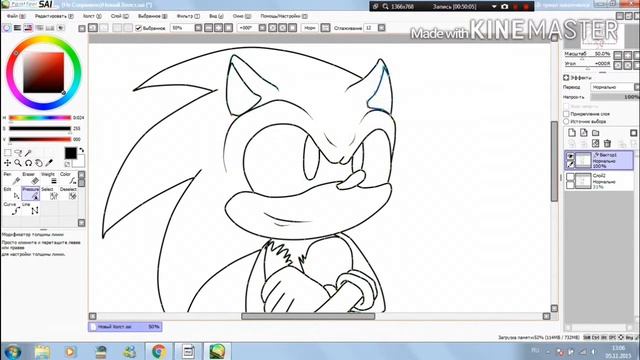Viewport: 640px width, 360px height.
Task: Open the Норм view mode dropdown
Action: (x=310, y=28)
